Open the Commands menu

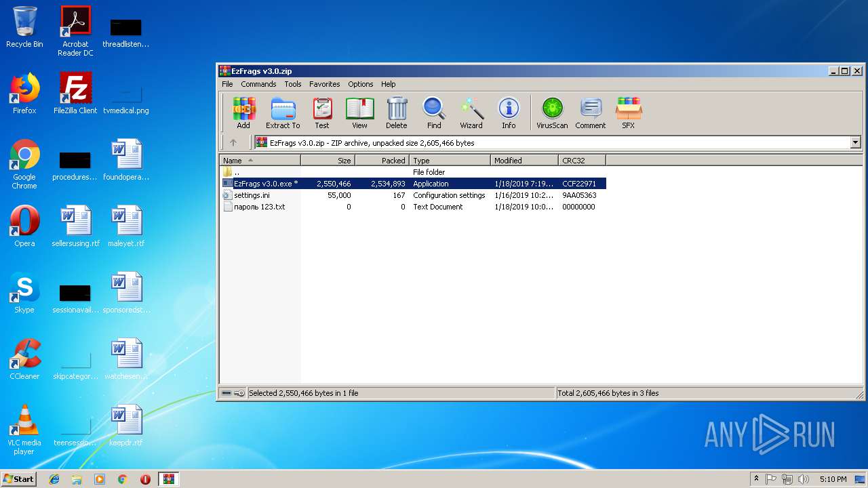258,84
